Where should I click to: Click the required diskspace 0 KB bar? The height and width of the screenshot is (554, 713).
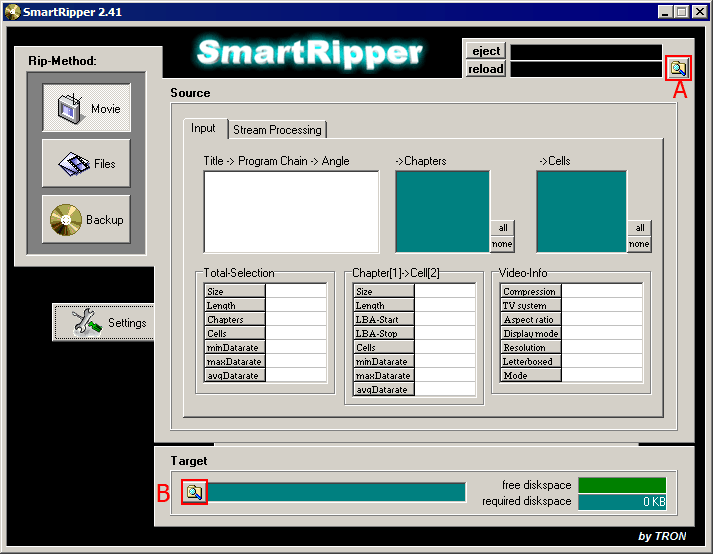(x=622, y=502)
